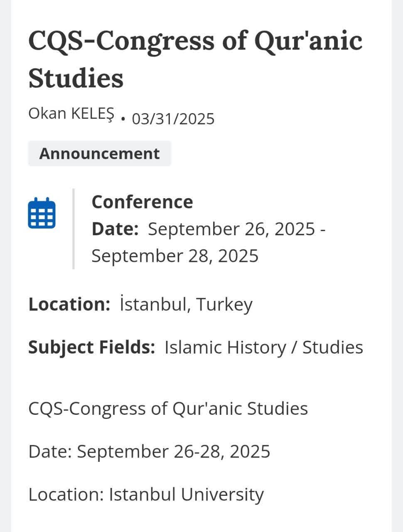Click the post date 03/31/2025
Image resolution: width=403 pixels, height=532 pixels.
tap(173, 119)
